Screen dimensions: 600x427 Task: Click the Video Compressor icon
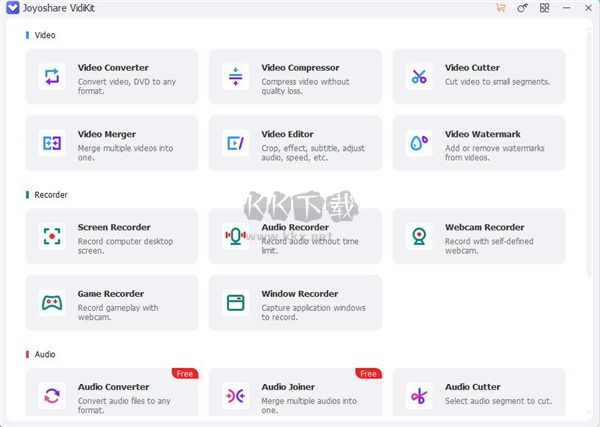235,77
